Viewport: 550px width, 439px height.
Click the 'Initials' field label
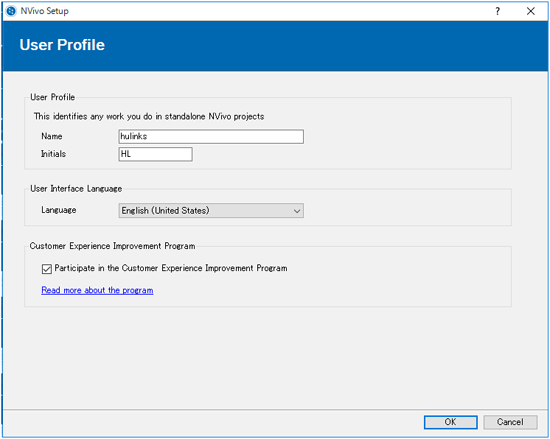[x=53, y=154]
